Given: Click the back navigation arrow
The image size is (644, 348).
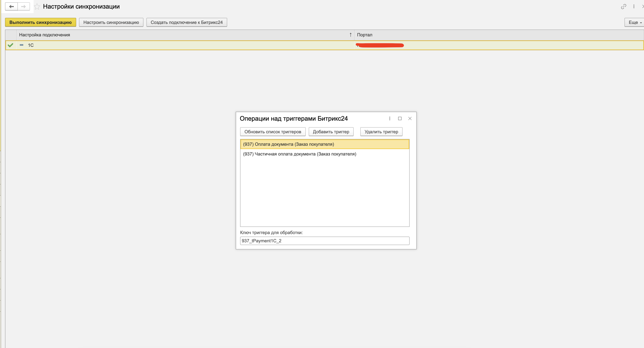Looking at the screenshot, I should (11, 7).
